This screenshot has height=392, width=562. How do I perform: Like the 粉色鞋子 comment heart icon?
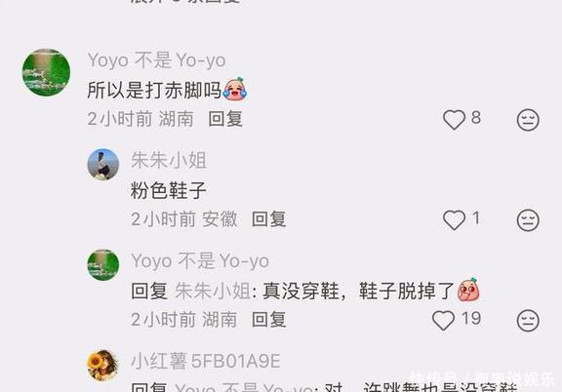(454, 219)
